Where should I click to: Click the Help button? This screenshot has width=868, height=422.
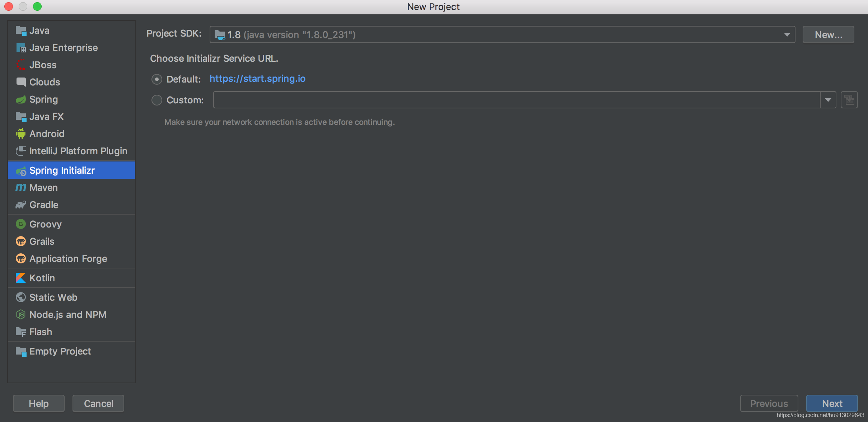pyautogui.click(x=39, y=404)
